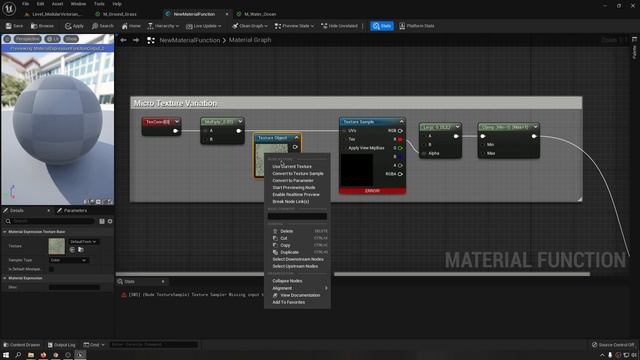The height and width of the screenshot is (360, 640).
Task: Choose View Documentation in context menu
Action: 297,295
